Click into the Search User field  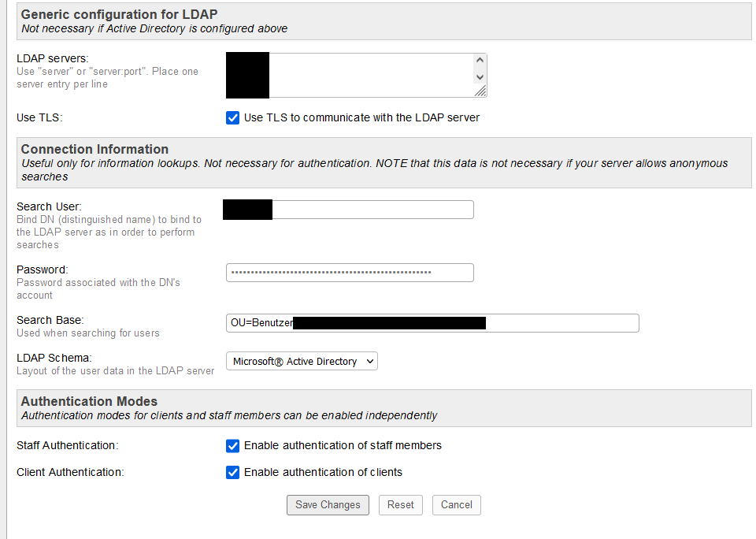[x=372, y=210]
